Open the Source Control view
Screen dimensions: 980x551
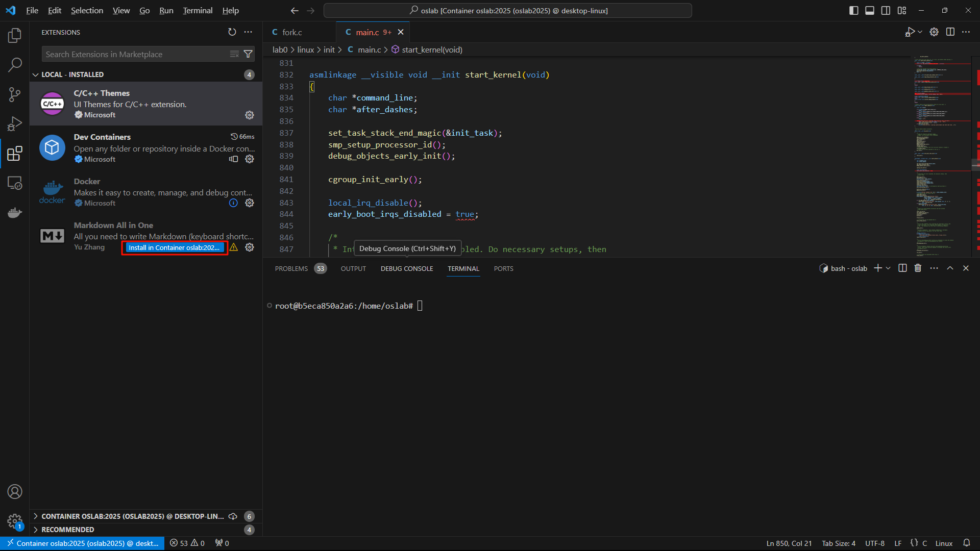pyautogui.click(x=15, y=94)
